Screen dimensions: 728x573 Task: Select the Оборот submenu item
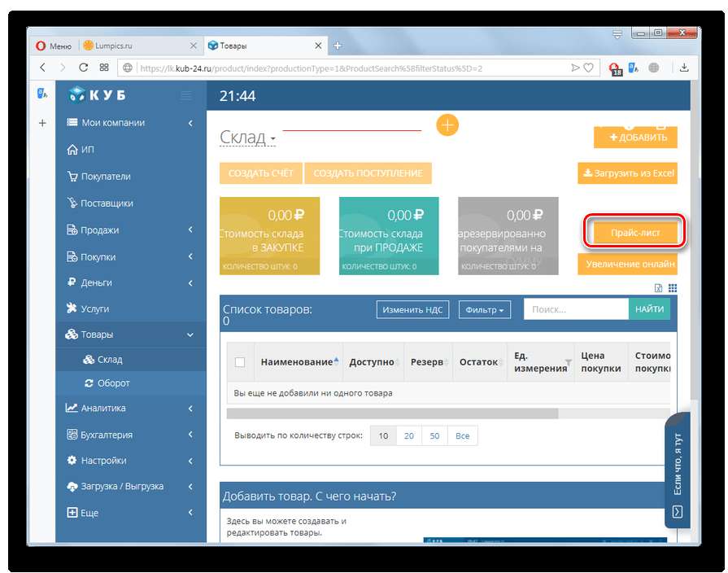click(x=131, y=383)
